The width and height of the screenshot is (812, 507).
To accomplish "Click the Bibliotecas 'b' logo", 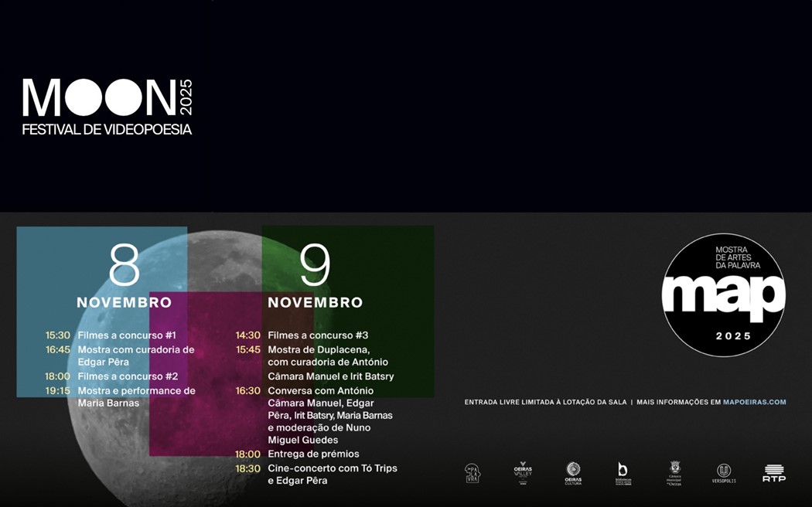I will pyautogui.click(x=623, y=473).
